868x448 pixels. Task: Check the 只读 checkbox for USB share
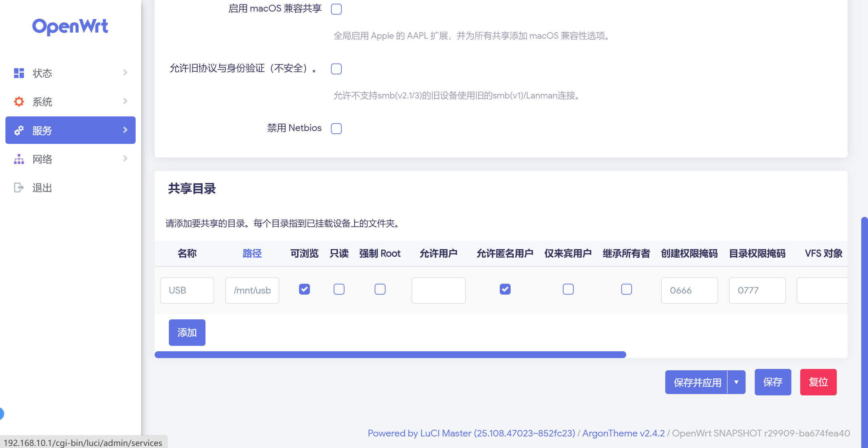[339, 289]
